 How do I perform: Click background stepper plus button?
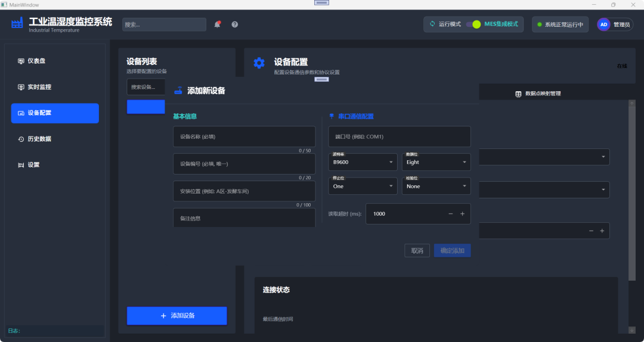[x=602, y=231]
